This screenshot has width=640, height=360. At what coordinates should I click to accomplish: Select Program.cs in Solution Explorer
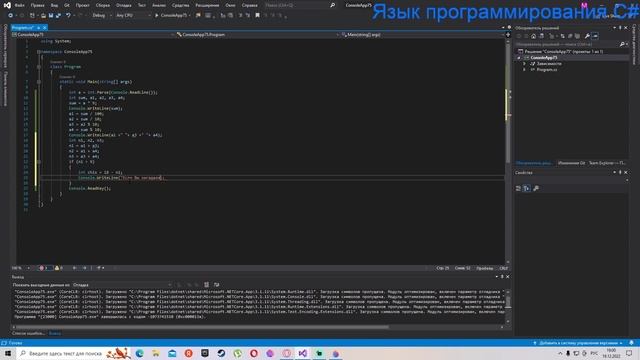(x=547, y=70)
